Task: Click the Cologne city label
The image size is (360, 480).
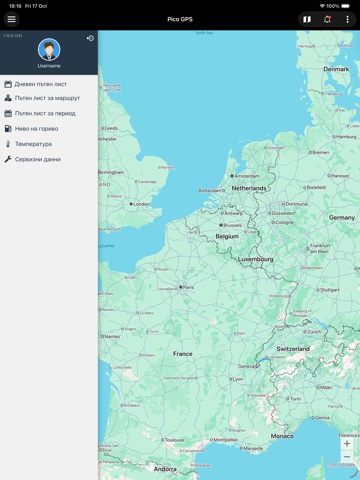Action: click(285, 222)
